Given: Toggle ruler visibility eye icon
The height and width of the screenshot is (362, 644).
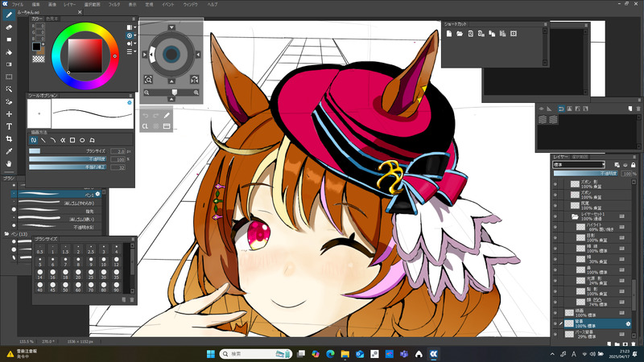Looking at the screenshot, I should (541, 109).
